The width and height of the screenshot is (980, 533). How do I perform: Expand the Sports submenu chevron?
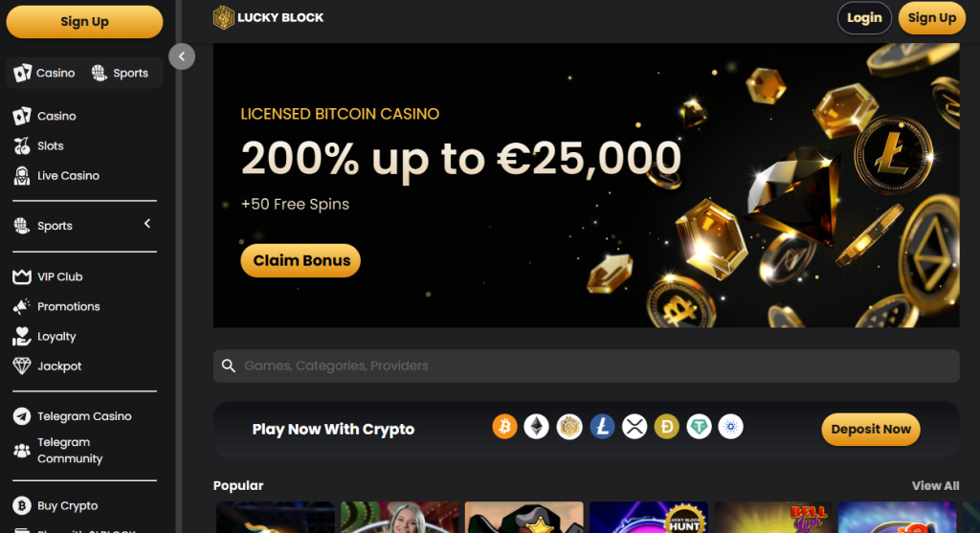pos(147,224)
